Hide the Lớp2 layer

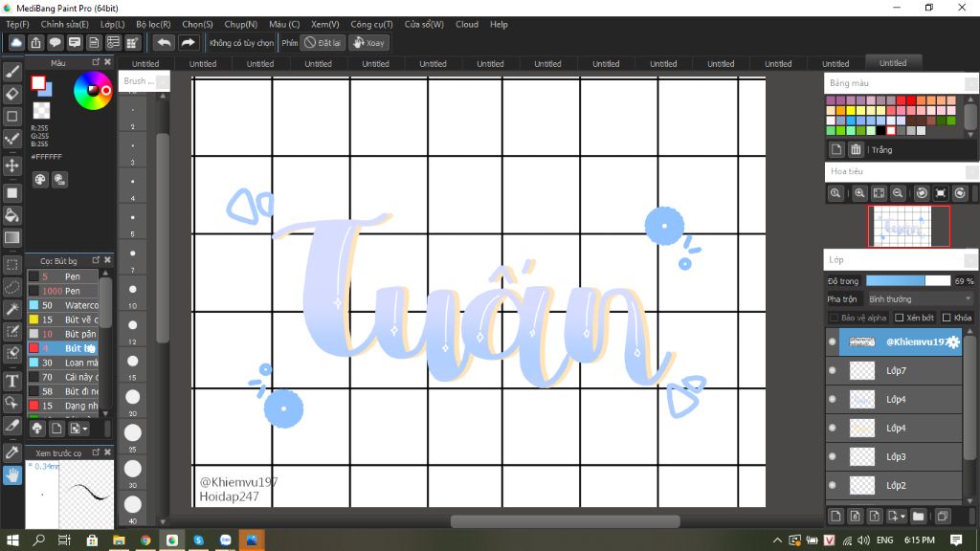[832, 485]
